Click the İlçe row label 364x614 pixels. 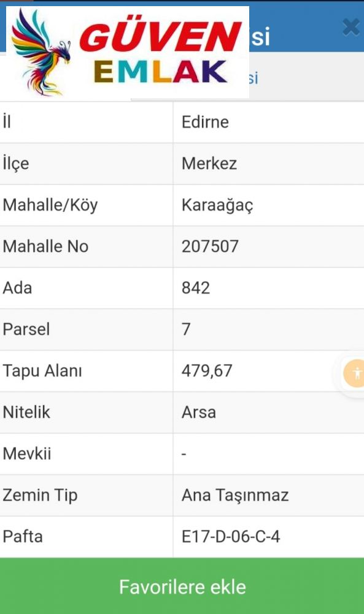coord(16,163)
